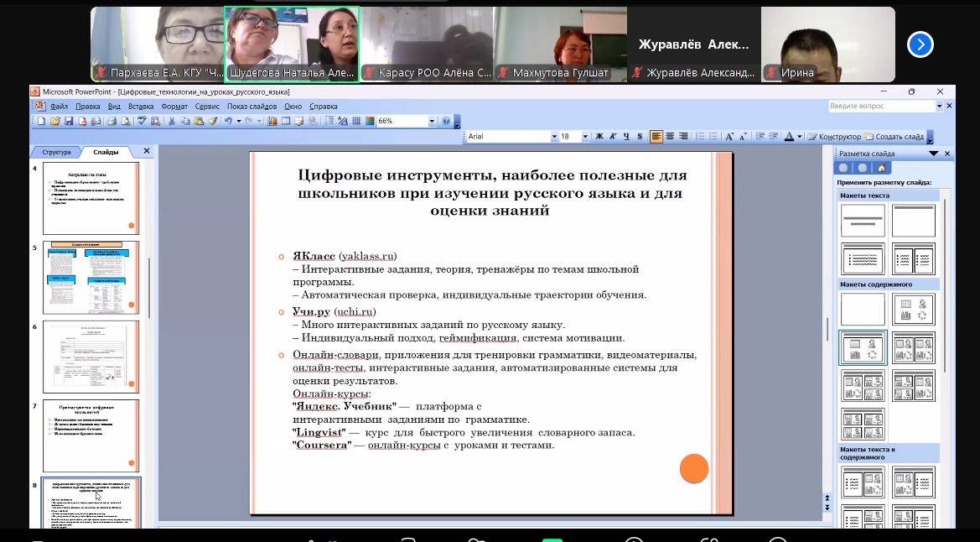This screenshot has width=980, height=542.
Task: Open the Arial font name dropdown
Action: point(554,137)
